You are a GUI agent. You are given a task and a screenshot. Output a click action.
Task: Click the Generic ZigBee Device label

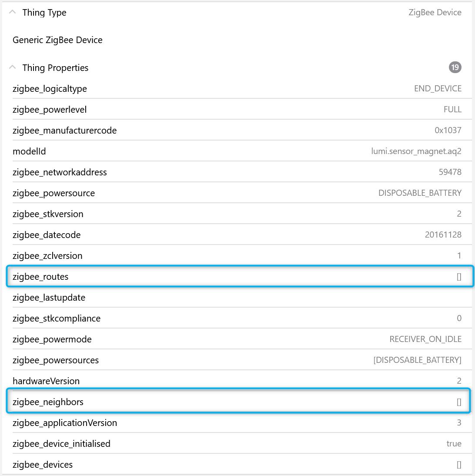(x=57, y=40)
